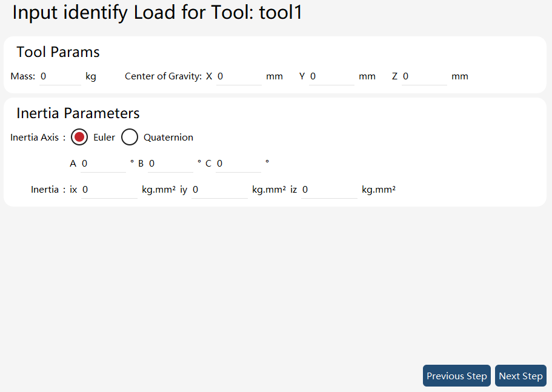Click the 'Inertia :' row label
Viewport: 552px width, 392px height.
click(48, 190)
